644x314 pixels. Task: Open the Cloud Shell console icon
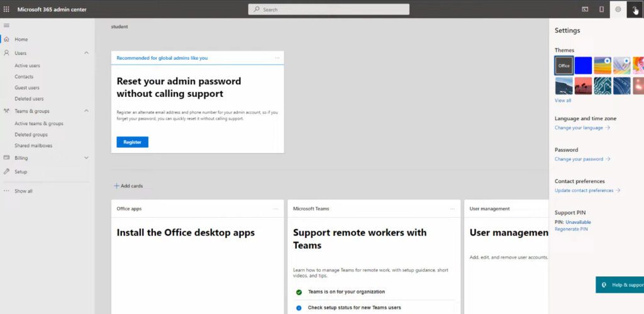[x=586, y=9]
